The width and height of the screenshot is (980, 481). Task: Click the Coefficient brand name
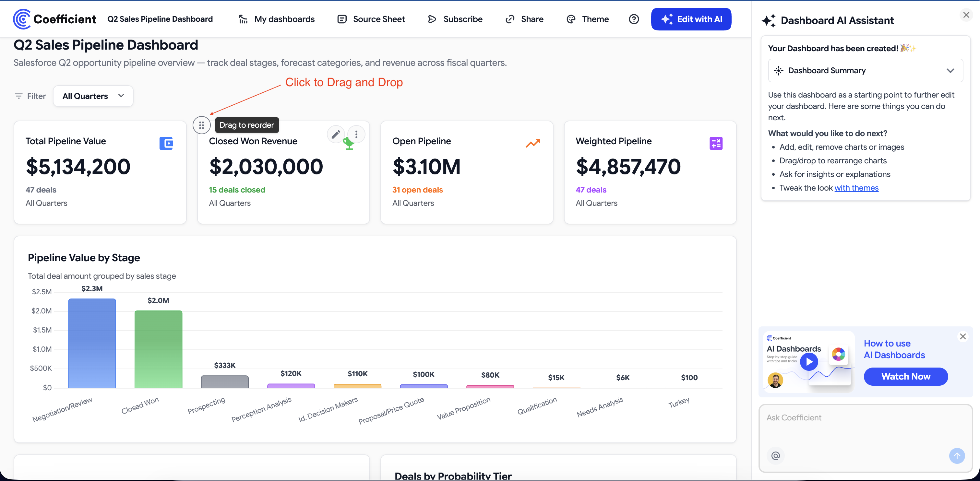[65, 19]
